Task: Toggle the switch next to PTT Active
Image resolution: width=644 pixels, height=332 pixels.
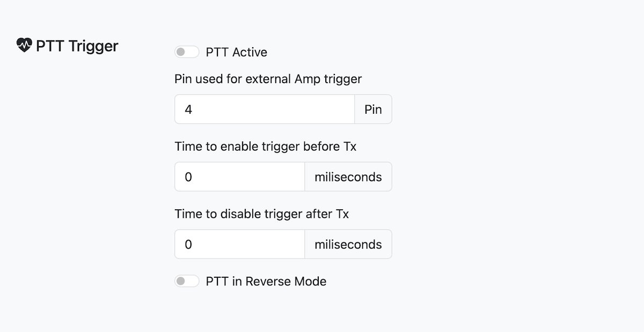Action: tap(187, 52)
